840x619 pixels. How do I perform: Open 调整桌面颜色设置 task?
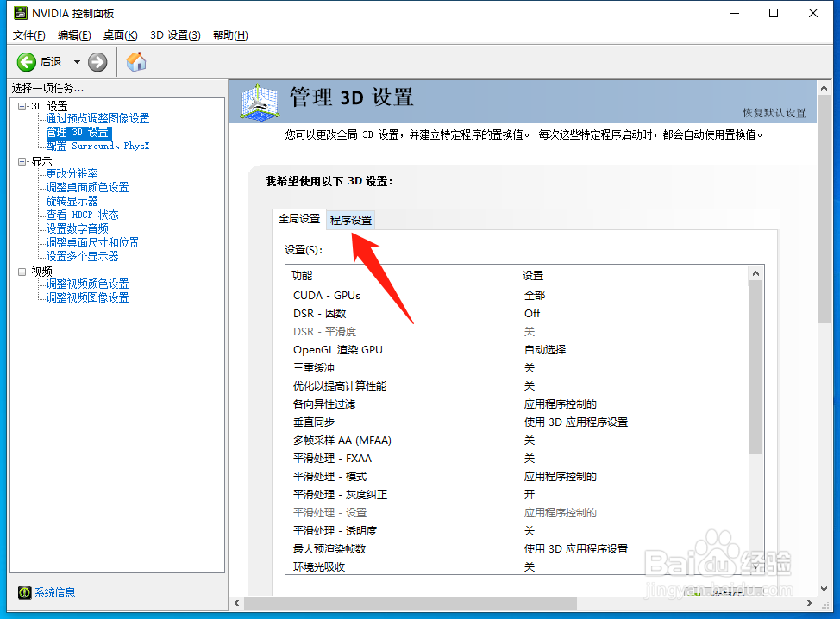click(x=87, y=187)
